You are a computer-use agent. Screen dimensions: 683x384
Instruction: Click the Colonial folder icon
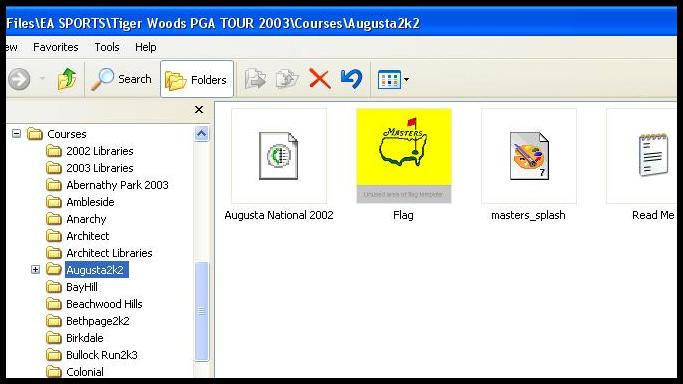[54, 371]
